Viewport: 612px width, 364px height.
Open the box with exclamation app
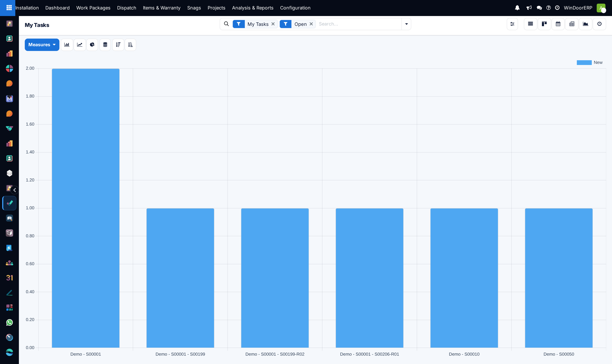point(9,233)
